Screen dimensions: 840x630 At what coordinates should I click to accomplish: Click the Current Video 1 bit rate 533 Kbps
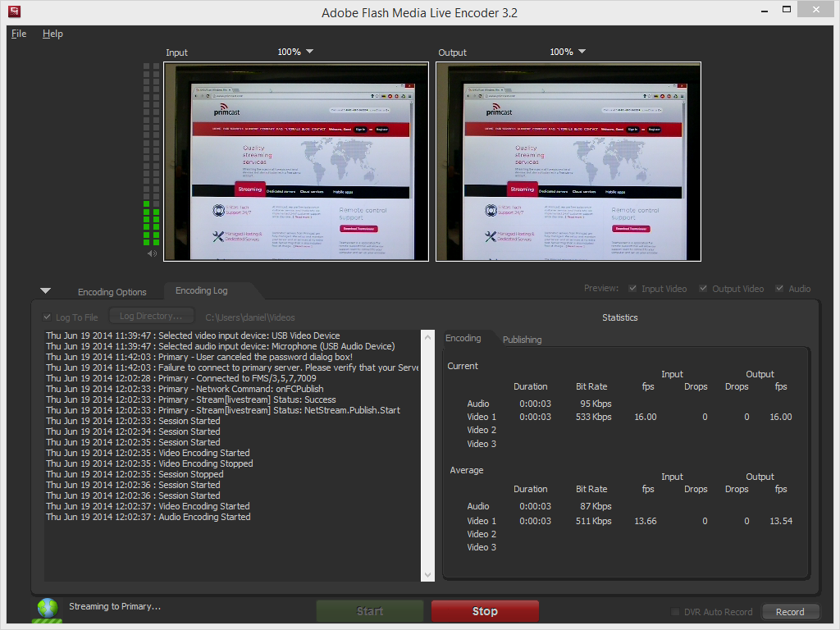[x=594, y=417]
